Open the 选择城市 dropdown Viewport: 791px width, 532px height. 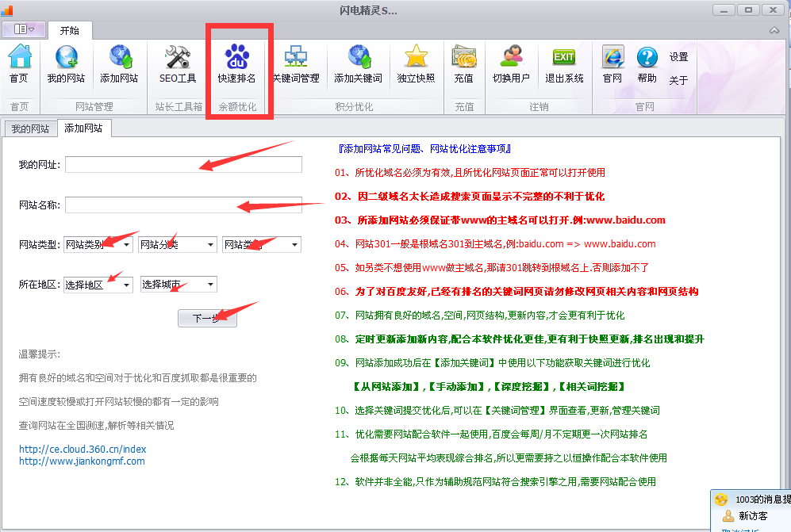coord(179,285)
